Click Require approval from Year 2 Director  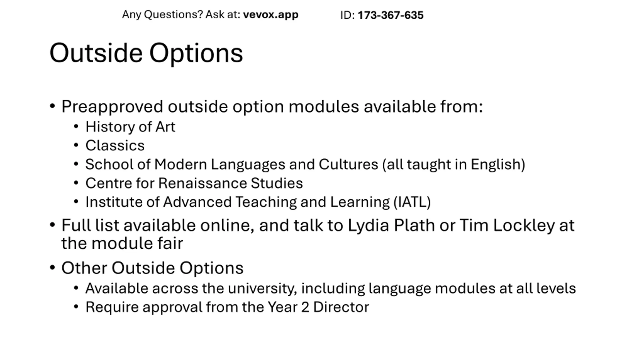tap(227, 307)
